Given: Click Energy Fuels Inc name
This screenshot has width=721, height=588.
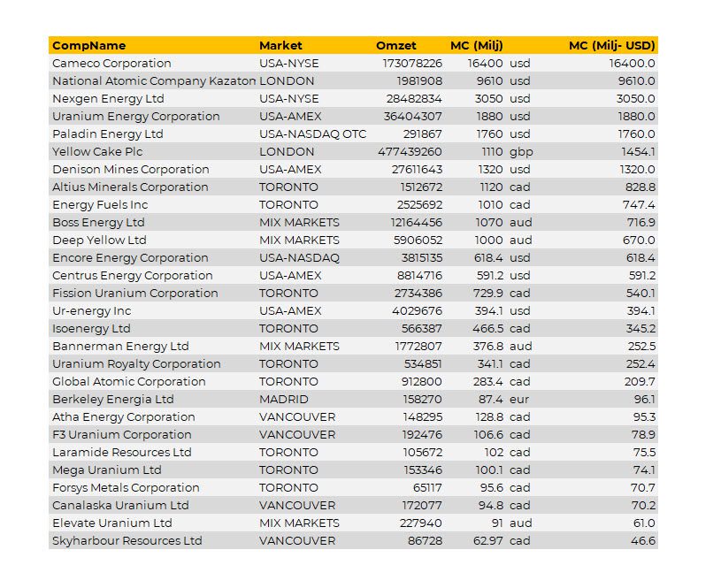Looking at the screenshot, I should (100, 205).
